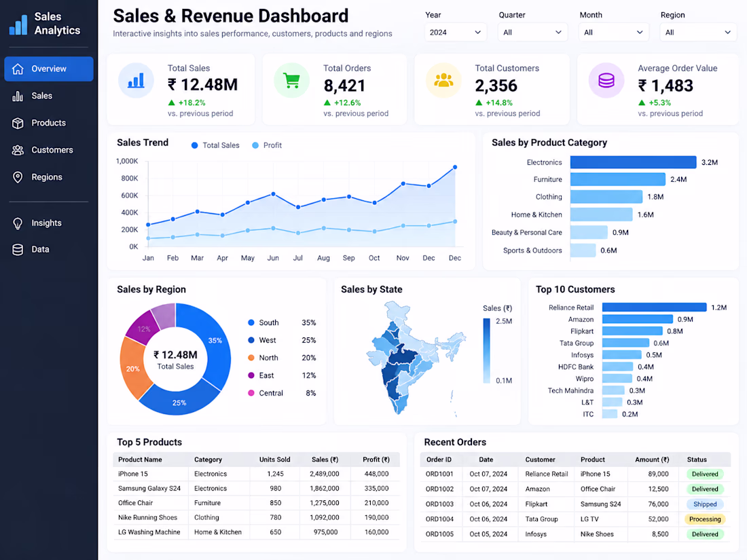Click the Insights lightbulb icon
Viewport: 747px width, 560px height.
(x=18, y=223)
